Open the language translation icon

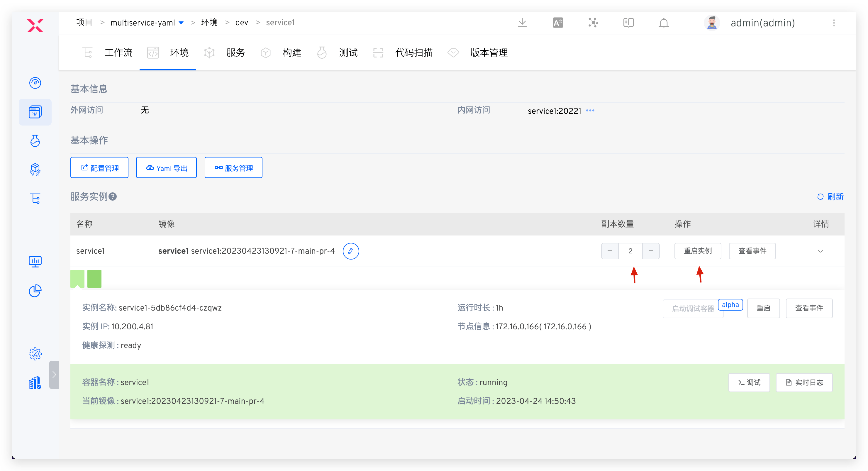pyautogui.click(x=558, y=23)
